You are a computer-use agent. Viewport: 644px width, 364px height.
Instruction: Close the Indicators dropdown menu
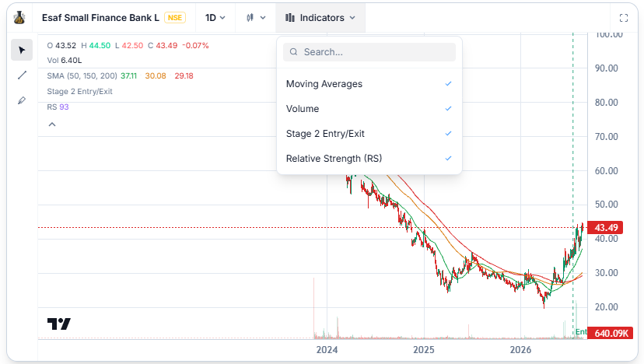click(320, 18)
